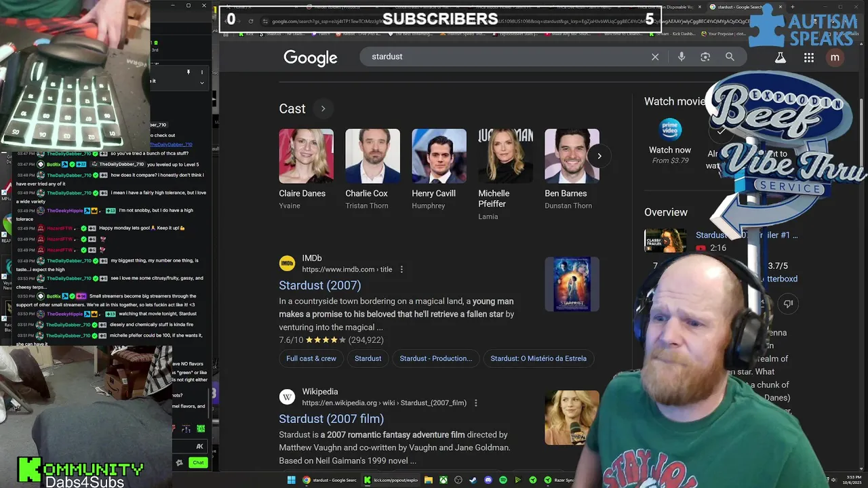Screen dimensions: 868x488
Task: Reload the page in the browser
Action: pyautogui.click(x=251, y=21)
